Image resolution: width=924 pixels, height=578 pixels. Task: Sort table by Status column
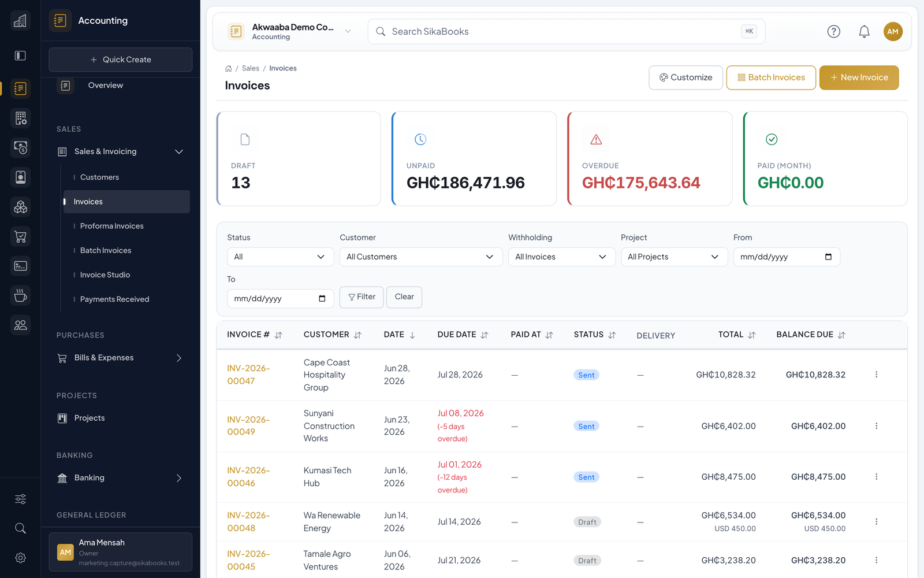595,335
